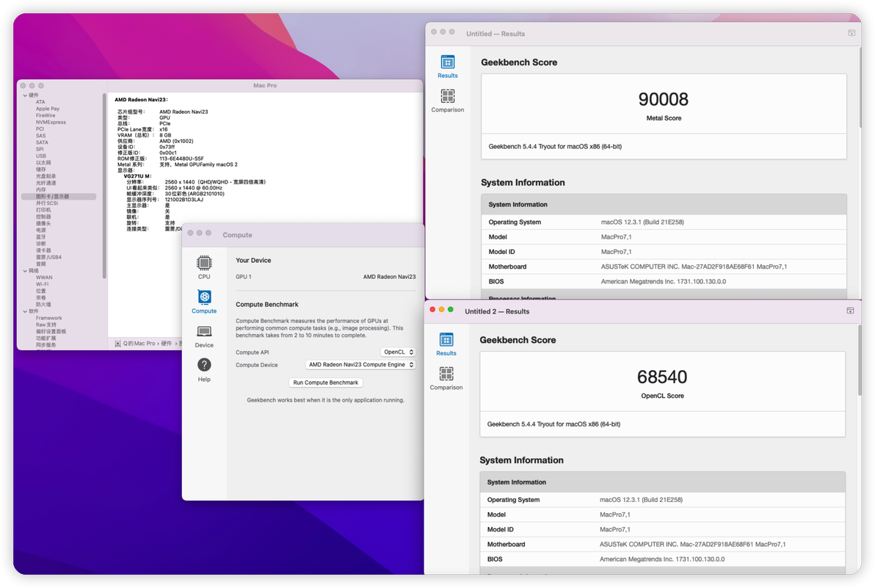Select FireWire in the hardware list
The height and width of the screenshot is (588, 875).
[x=46, y=115]
